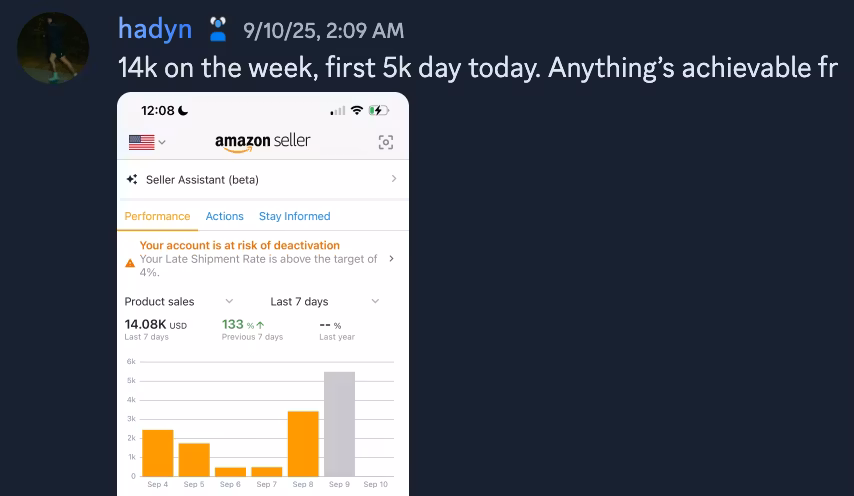The image size is (854, 496).
Task: Open the Product sales dropdown
Action: (x=228, y=301)
